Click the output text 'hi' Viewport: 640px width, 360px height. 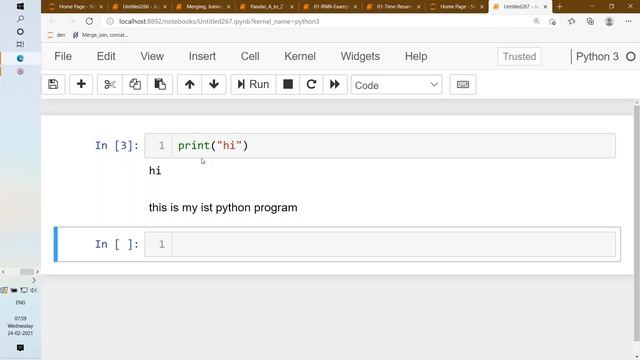click(x=155, y=171)
